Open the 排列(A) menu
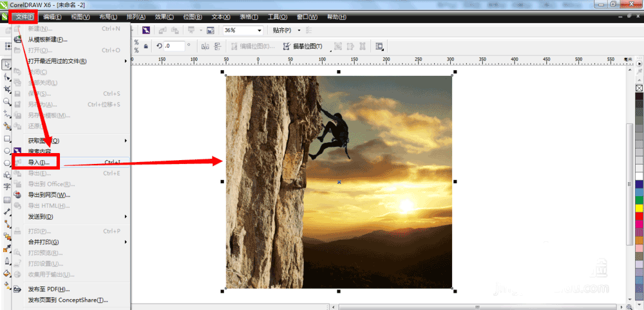The image size is (644, 310). (x=136, y=17)
